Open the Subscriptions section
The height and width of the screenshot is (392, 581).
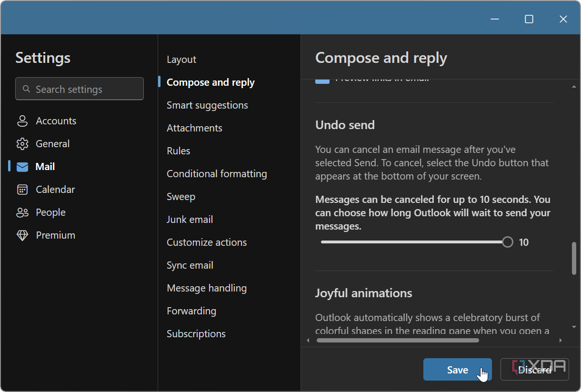tap(196, 334)
